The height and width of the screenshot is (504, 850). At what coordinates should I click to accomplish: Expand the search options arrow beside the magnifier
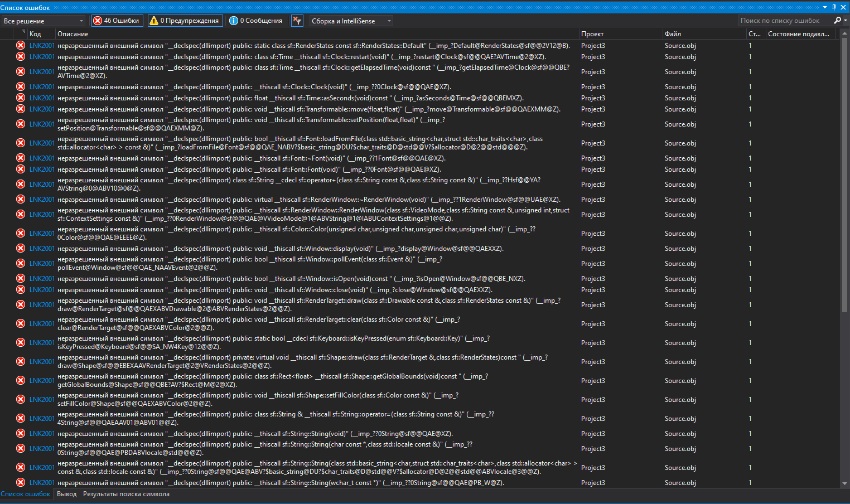[x=846, y=21]
